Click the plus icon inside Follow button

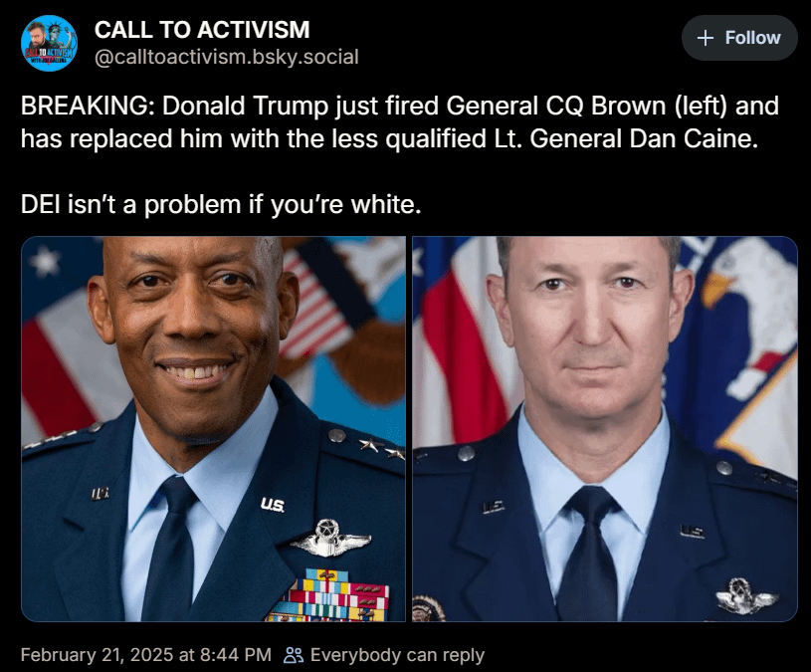coord(705,38)
